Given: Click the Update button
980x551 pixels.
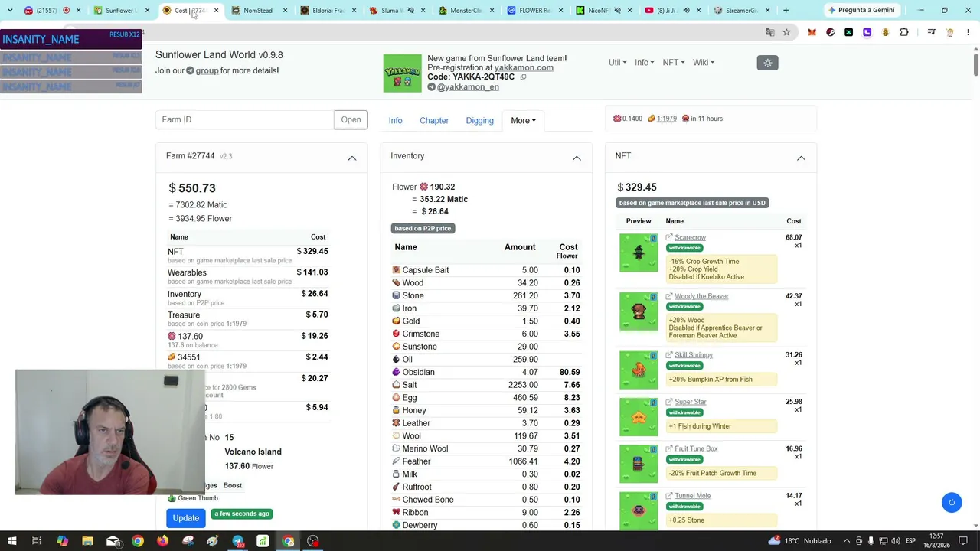Looking at the screenshot, I should tap(185, 518).
